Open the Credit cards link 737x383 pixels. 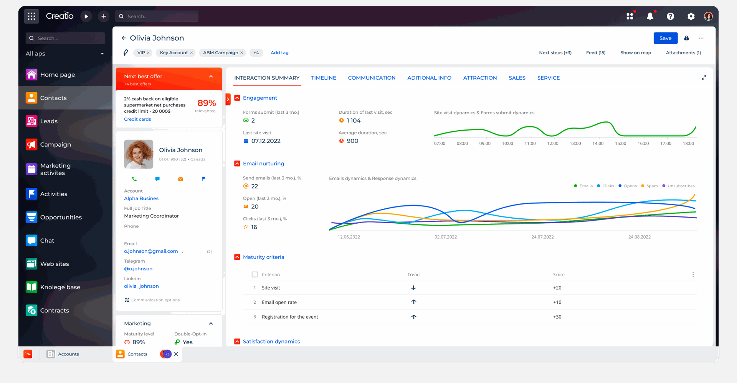pyautogui.click(x=137, y=119)
